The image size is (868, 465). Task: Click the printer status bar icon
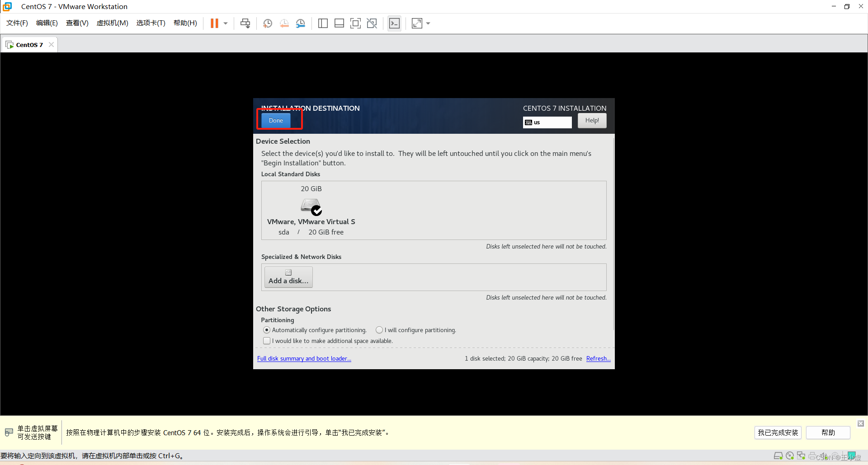click(812, 456)
